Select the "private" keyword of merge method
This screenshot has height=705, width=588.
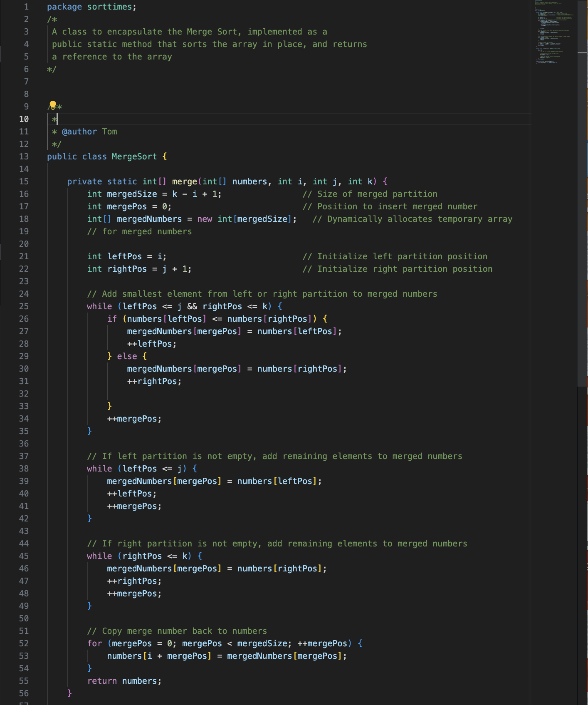85,181
